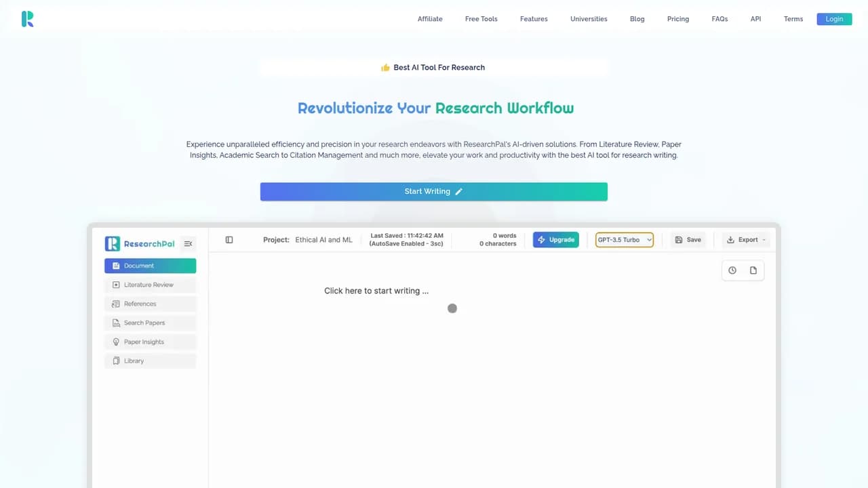The image size is (868, 488).
Task: Click the 'Last Saved : 11:42:42 AM' status
Action: tap(407, 236)
